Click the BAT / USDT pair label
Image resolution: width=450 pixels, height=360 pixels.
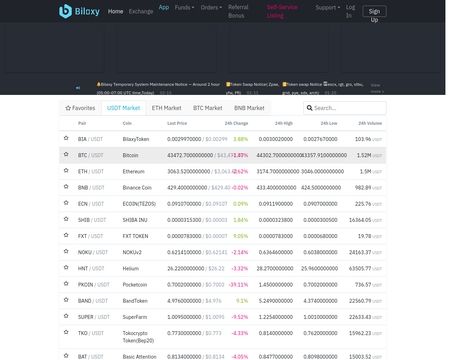pos(91,357)
